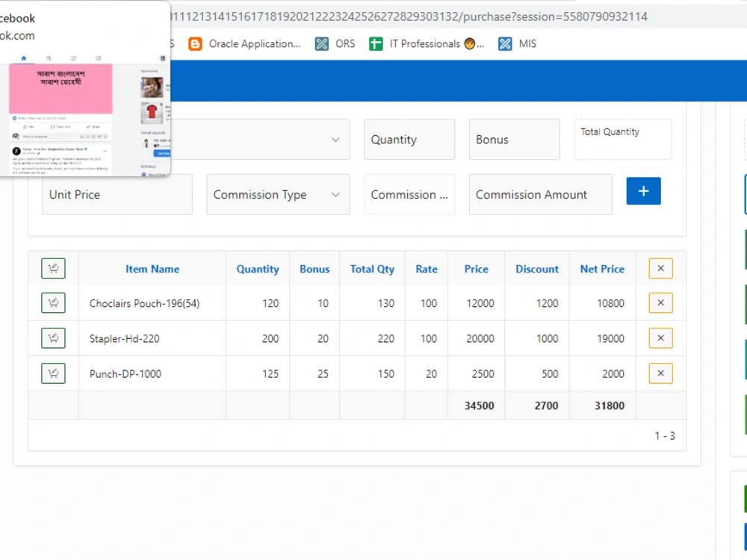Open the ORS bookmark

click(335, 44)
